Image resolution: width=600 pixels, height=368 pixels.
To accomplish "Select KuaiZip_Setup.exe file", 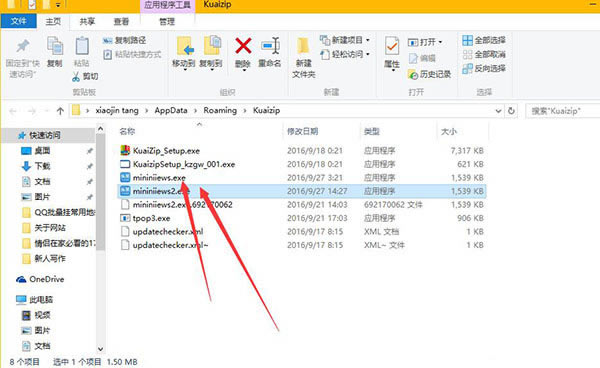I will [x=166, y=151].
